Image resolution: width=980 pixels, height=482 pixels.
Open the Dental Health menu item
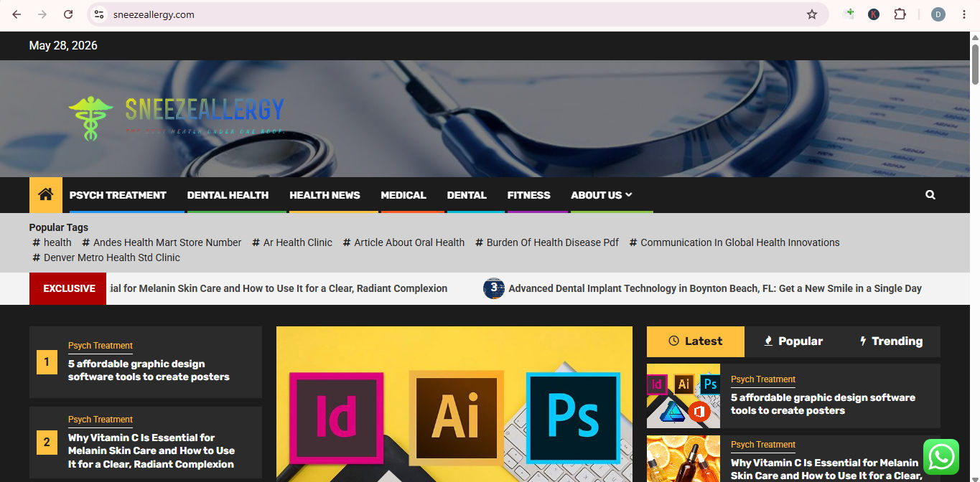(x=228, y=195)
